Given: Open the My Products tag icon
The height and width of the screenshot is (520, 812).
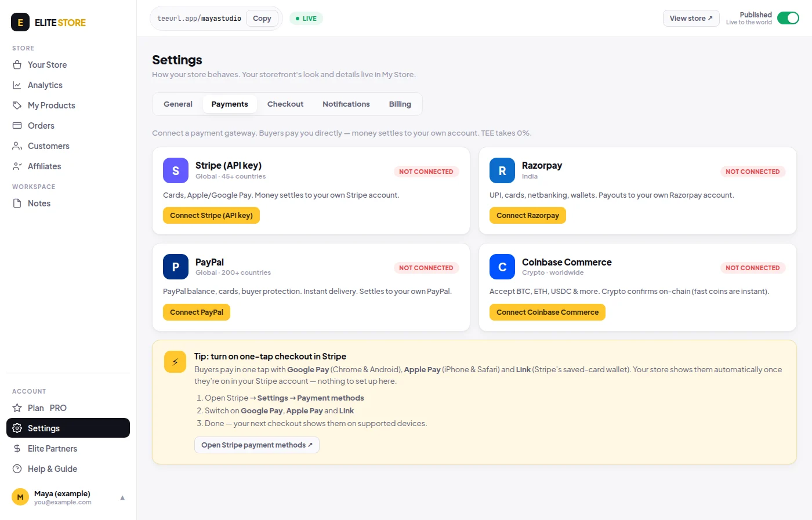Looking at the screenshot, I should point(17,106).
